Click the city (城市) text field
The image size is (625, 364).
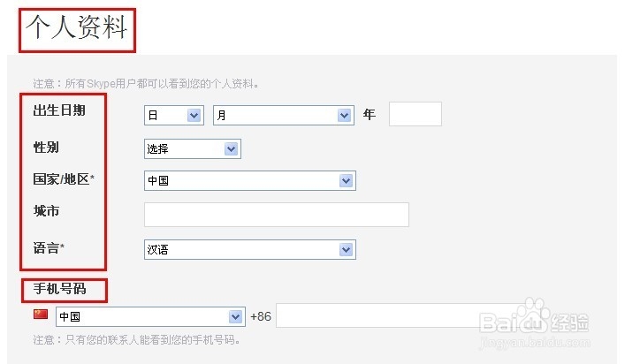(x=276, y=215)
